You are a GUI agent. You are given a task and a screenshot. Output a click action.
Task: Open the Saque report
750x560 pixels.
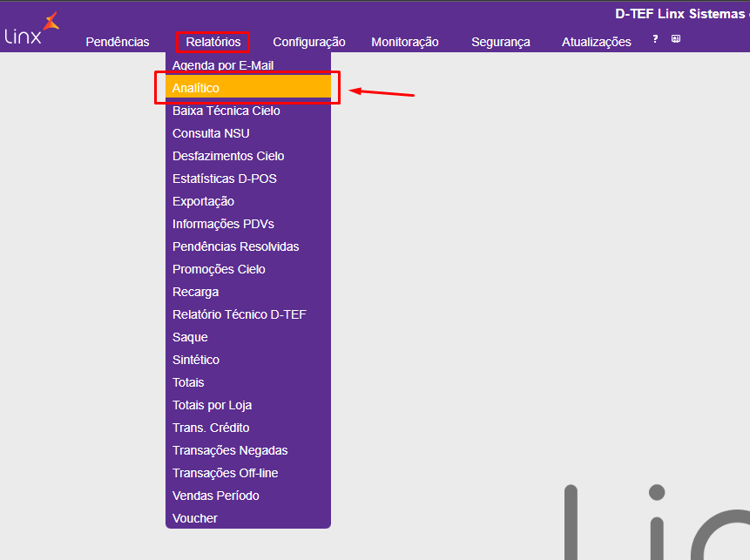click(x=247, y=337)
